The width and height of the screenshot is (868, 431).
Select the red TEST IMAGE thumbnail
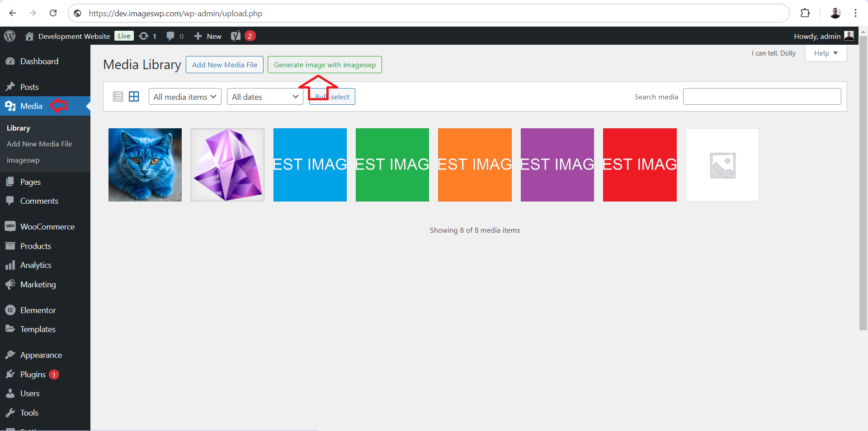pos(640,165)
